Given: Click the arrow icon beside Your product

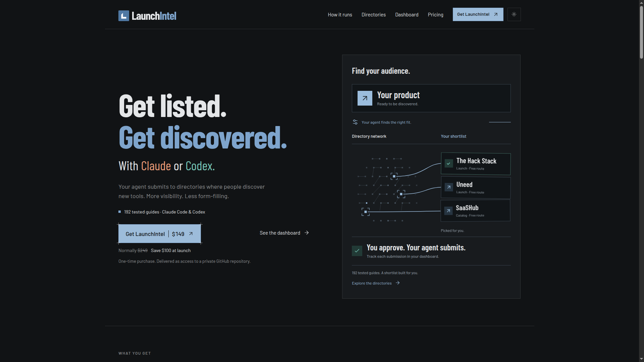Looking at the screenshot, I should pyautogui.click(x=365, y=98).
